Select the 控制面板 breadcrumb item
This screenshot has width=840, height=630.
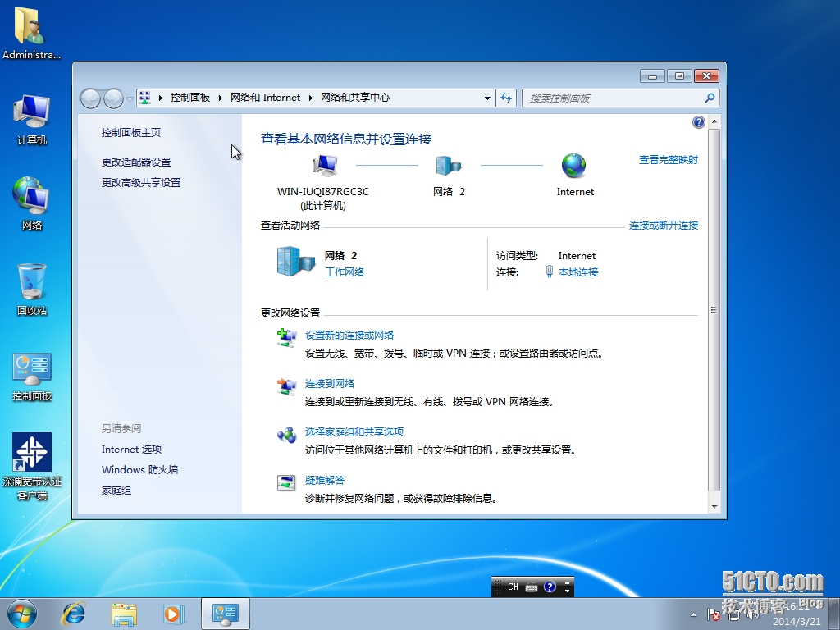[189, 98]
